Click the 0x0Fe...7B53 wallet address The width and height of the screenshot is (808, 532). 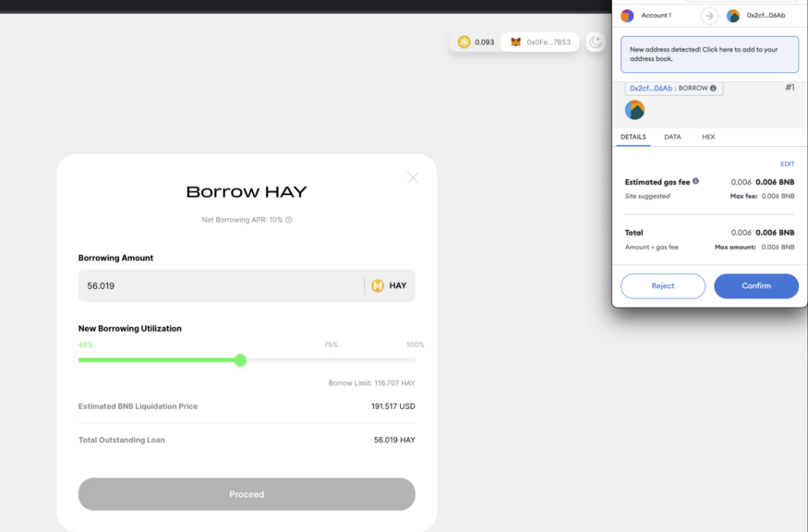(x=549, y=42)
